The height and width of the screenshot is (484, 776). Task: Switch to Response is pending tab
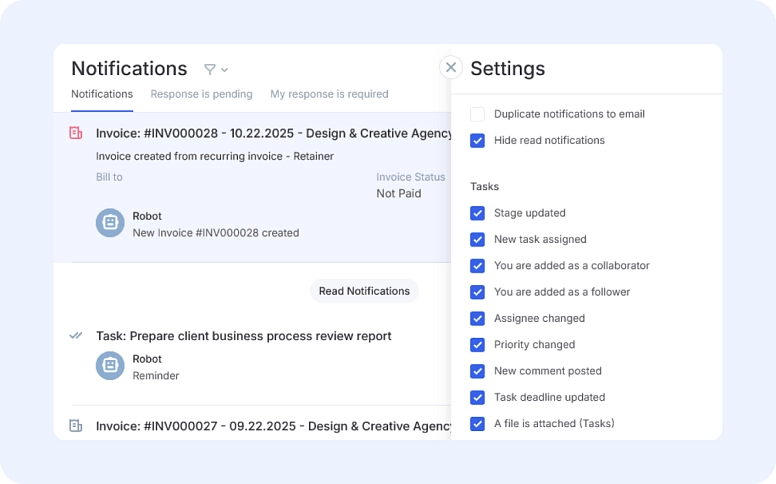pyautogui.click(x=201, y=94)
